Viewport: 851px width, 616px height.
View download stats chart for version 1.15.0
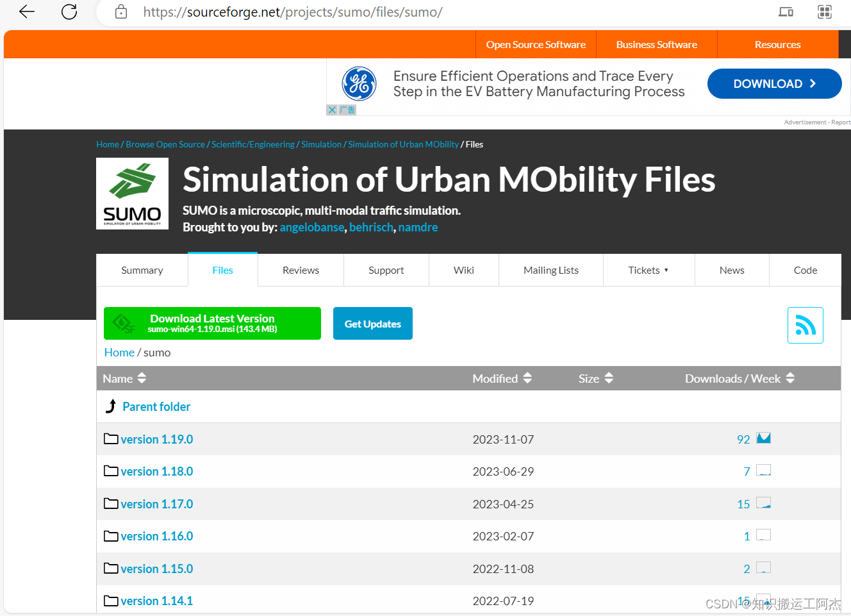(x=763, y=568)
